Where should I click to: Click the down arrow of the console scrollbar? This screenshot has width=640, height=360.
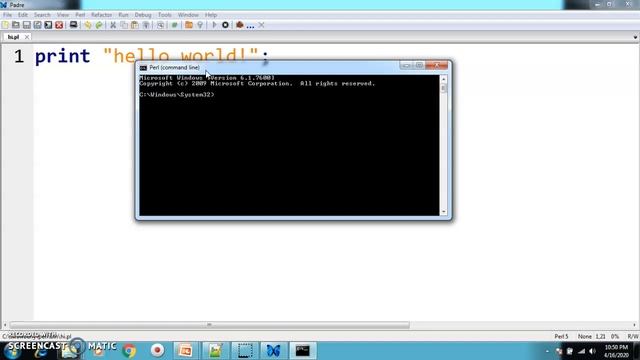pyautogui.click(x=444, y=212)
